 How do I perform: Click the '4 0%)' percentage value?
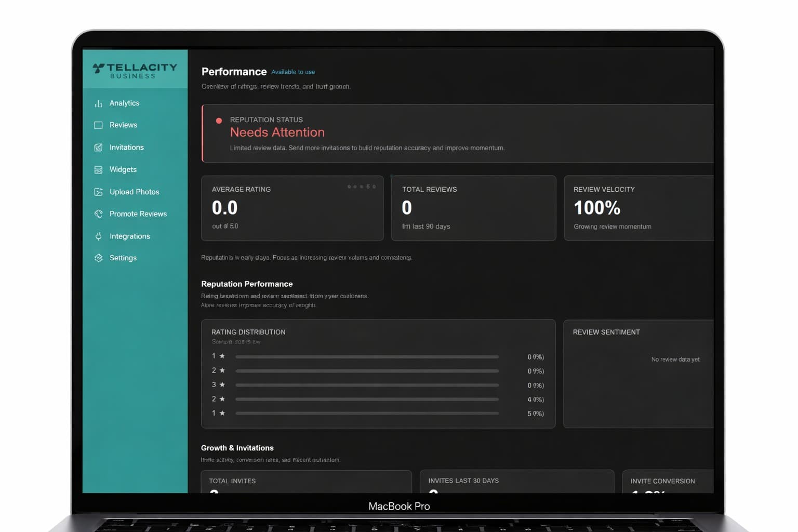coord(536,400)
